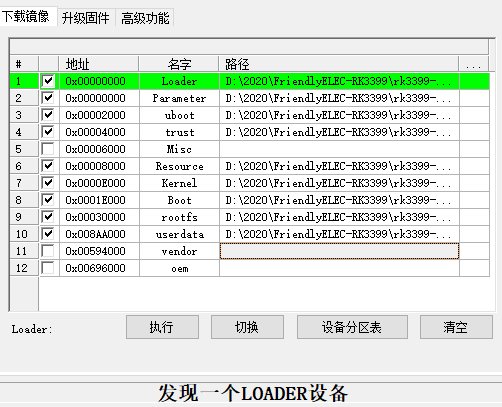
Task: Click the focused vendor path cell
Action: (339, 251)
